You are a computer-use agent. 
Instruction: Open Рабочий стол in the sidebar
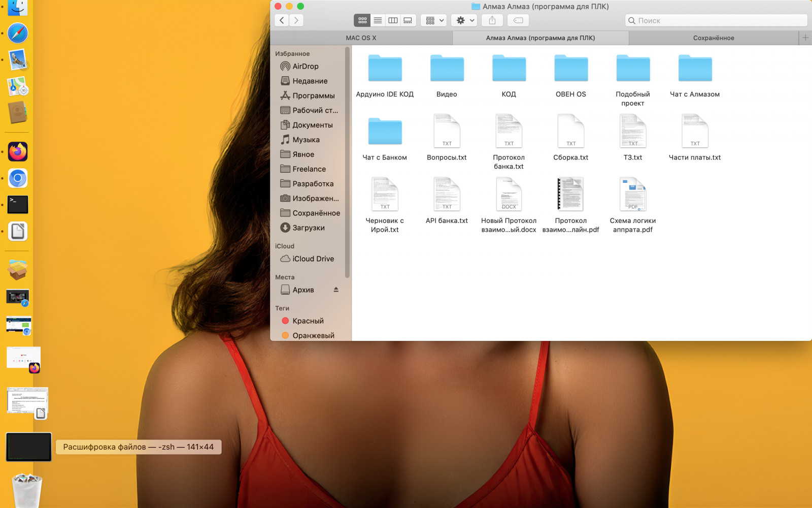[x=310, y=110]
